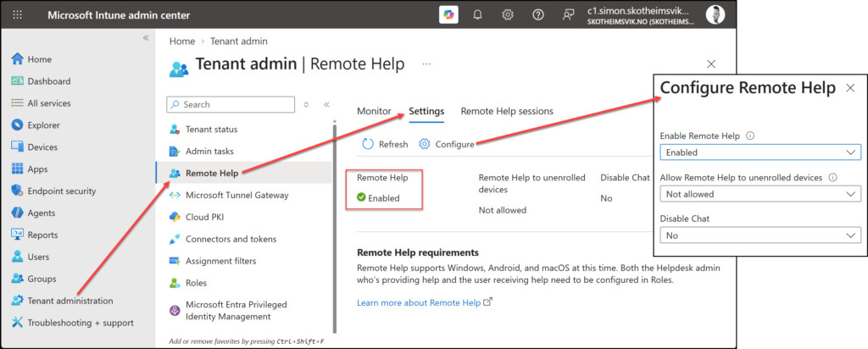
Task: Switch to Remote Help sessions tab
Action: [507, 111]
